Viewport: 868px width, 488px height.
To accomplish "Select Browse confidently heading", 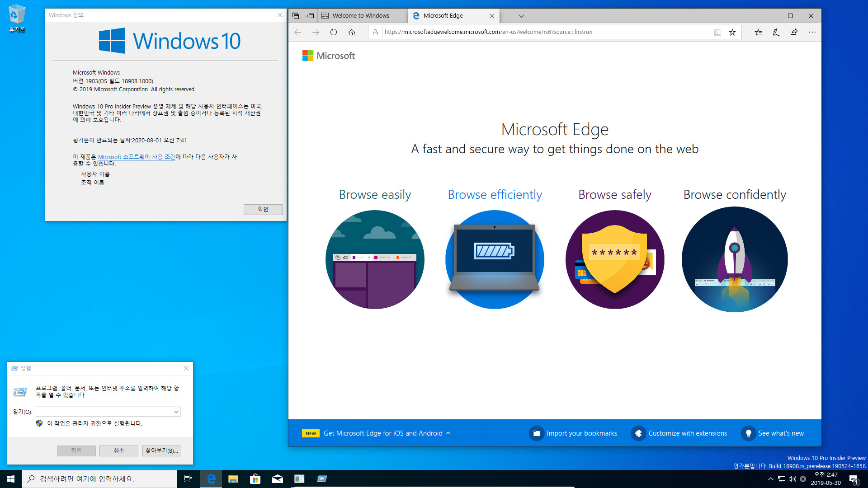I will (x=735, y=194).
